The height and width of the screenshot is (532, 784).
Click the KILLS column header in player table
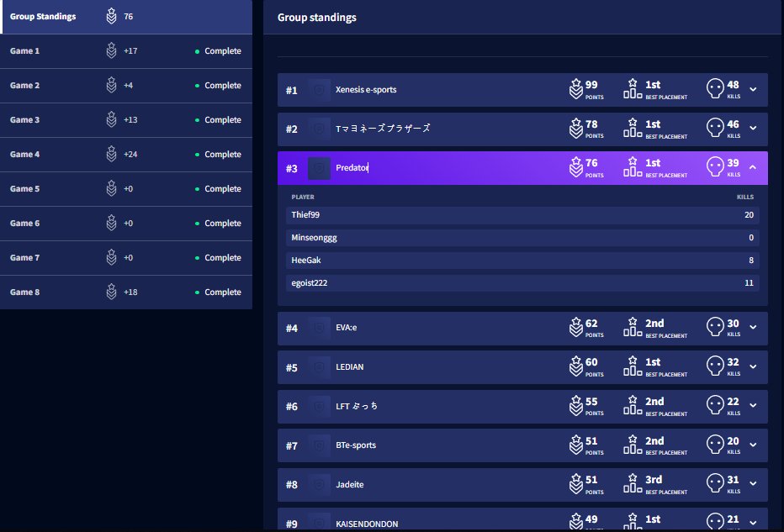[x=745, y=197]
